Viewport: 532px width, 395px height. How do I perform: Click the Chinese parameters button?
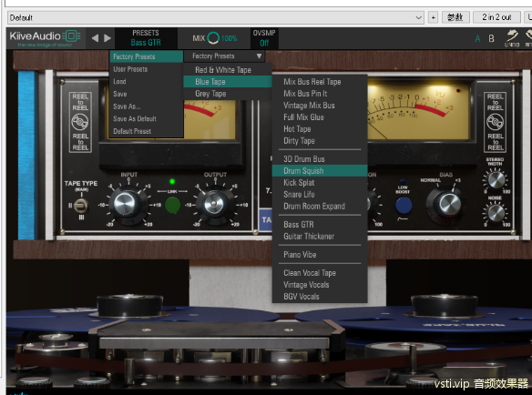point(455,17)
